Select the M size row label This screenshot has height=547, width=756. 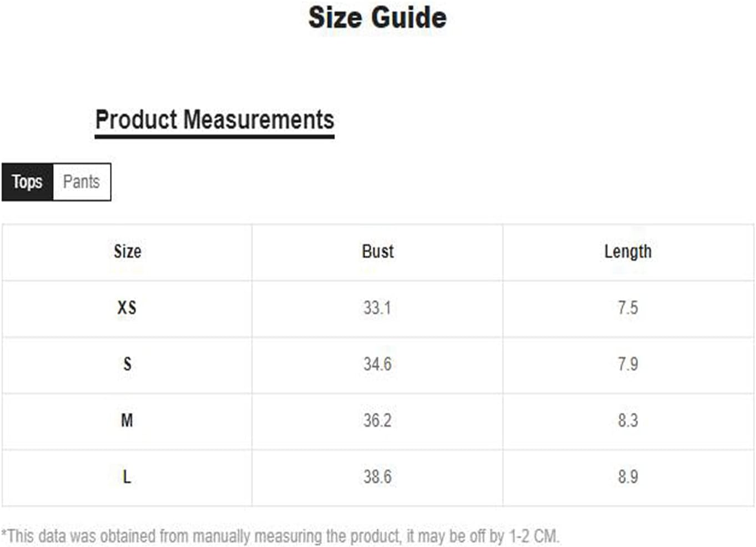pyautogui.click(x=127, y=420)
